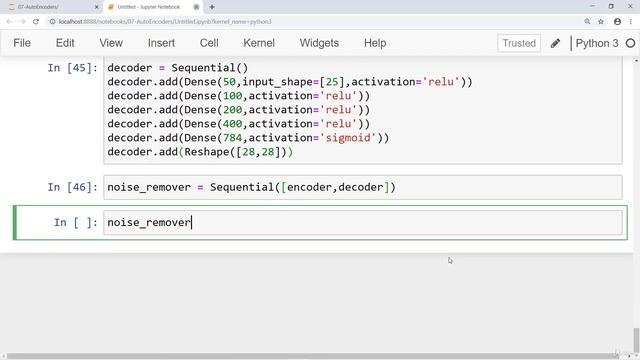
Task: Click the Dense(100,activation='relu') line
Action: pos(239,96)
